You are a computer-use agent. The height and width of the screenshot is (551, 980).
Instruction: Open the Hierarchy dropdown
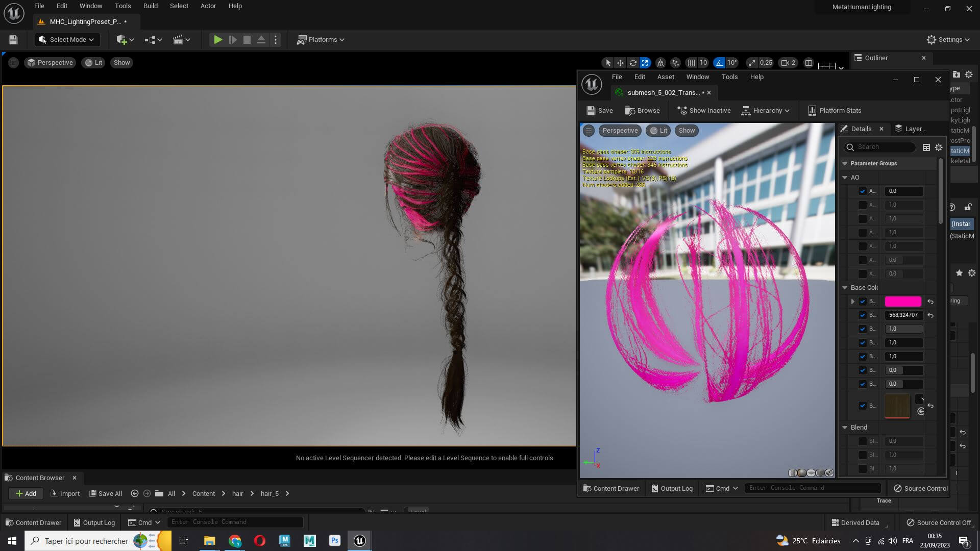coord(766,110)
